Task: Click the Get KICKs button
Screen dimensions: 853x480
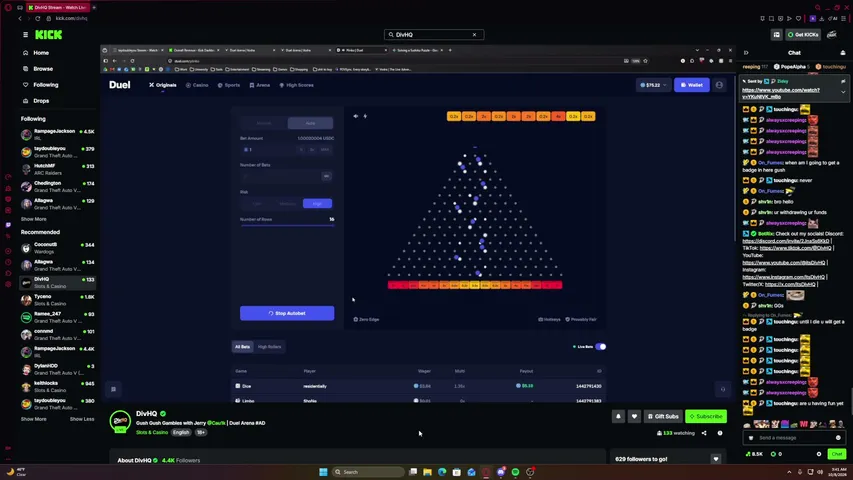Action: click(803, 34)
